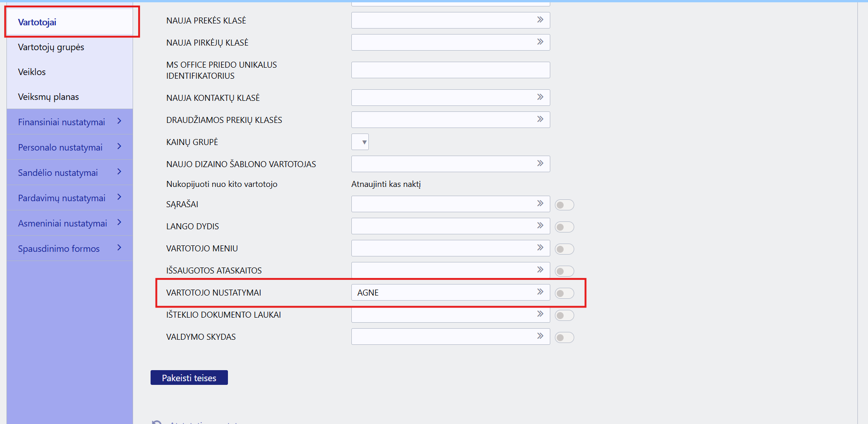Open lookup arrows for Sąrašai field
This screenshot has height=424, width=868.
coord(540,203)
